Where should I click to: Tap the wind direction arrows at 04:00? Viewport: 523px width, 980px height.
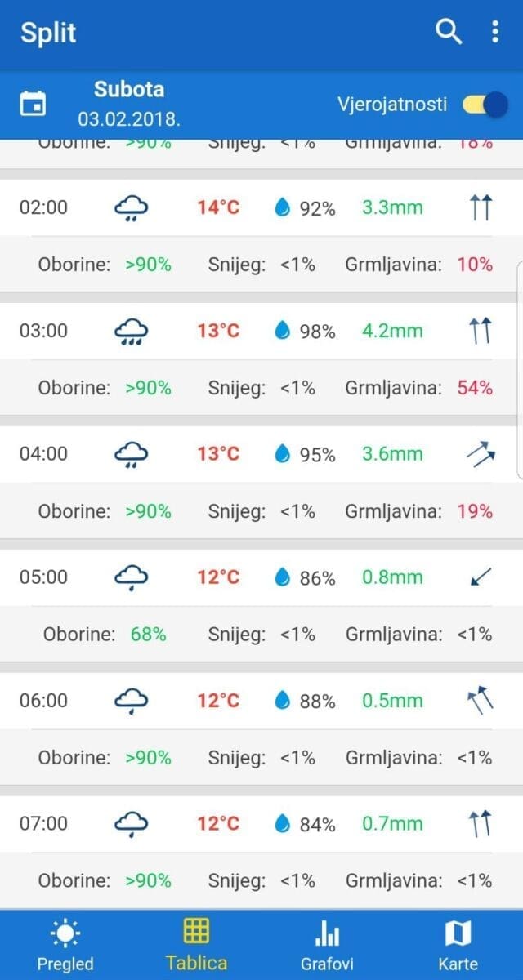pyautogui.click(x=481, y=454)
